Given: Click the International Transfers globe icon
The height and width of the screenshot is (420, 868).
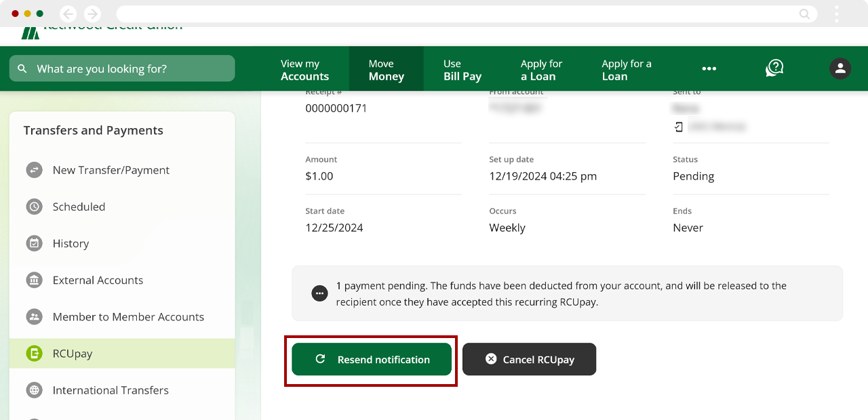Looking at the screenshot, I should click(x=34, y=390).
